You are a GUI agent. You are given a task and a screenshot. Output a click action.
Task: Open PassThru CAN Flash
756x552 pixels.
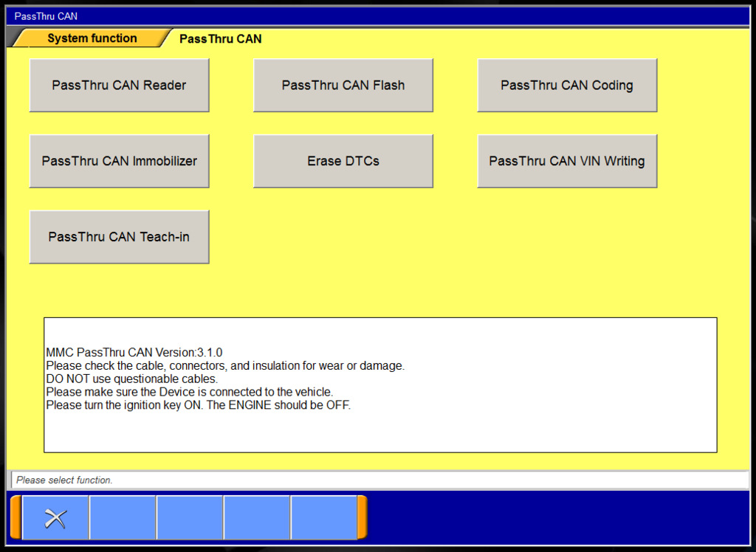coord(343,85)
